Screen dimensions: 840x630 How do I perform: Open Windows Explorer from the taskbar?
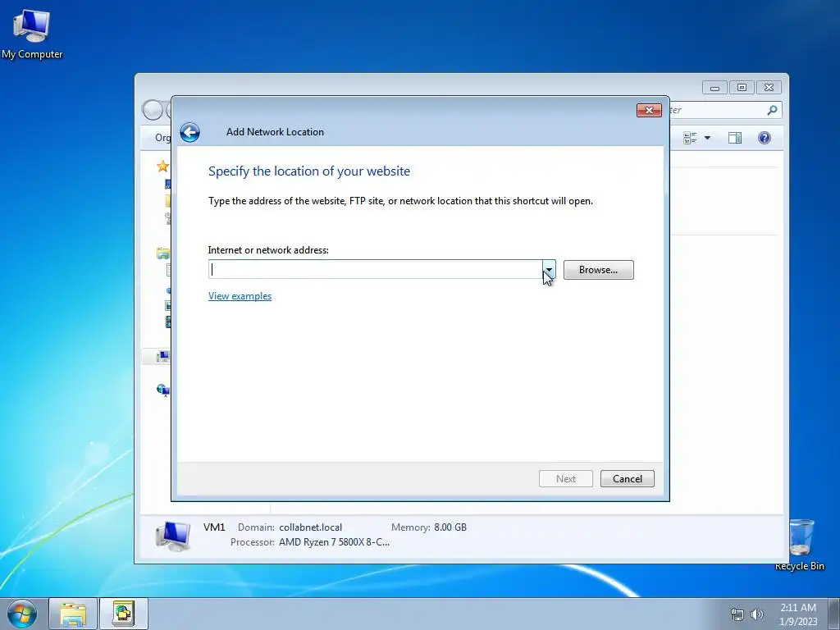tap(73, 614)
